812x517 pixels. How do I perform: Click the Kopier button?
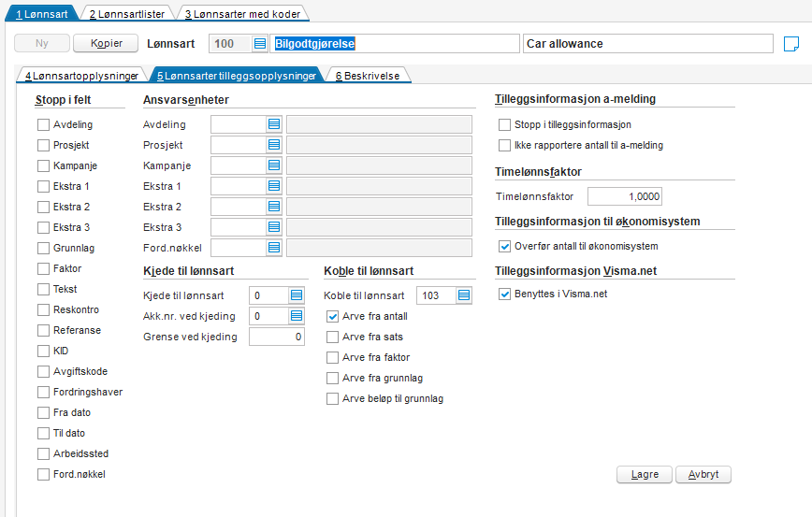pos(106,43)
